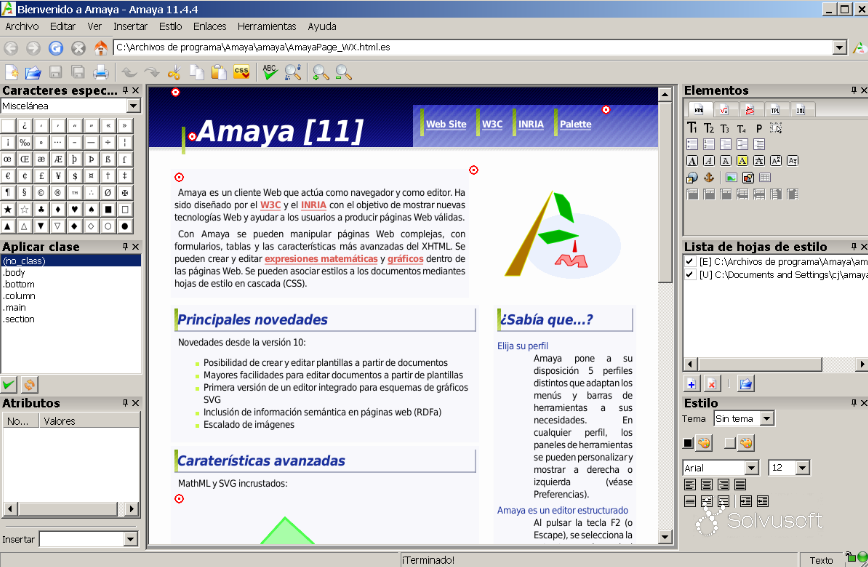Screen dimensions: 868x567
Task: Add a new style sheet
Action: pyautogui.click(x=691, y=383)
